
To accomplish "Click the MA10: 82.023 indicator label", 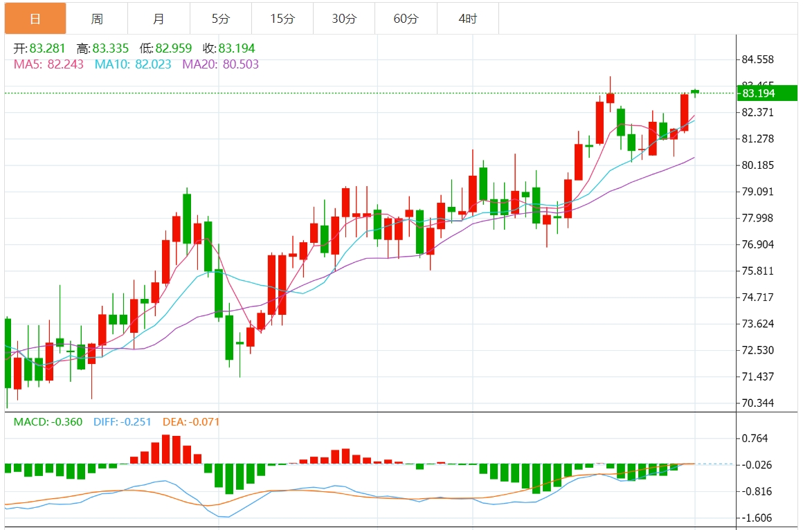I will pos(133,64).
